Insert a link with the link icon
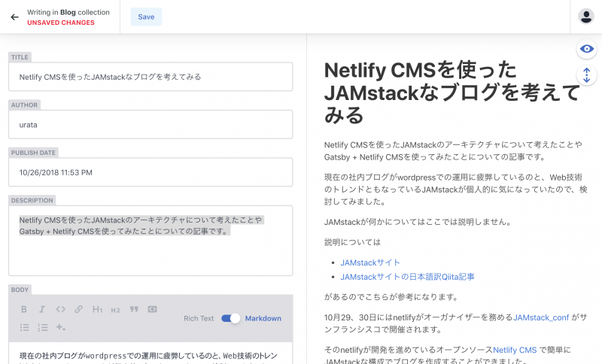 point(78,309)
